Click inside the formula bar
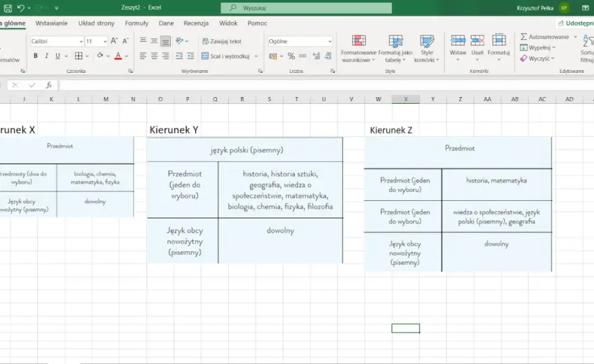This screenshot has height=364, width=594. [x=326, y=85]
